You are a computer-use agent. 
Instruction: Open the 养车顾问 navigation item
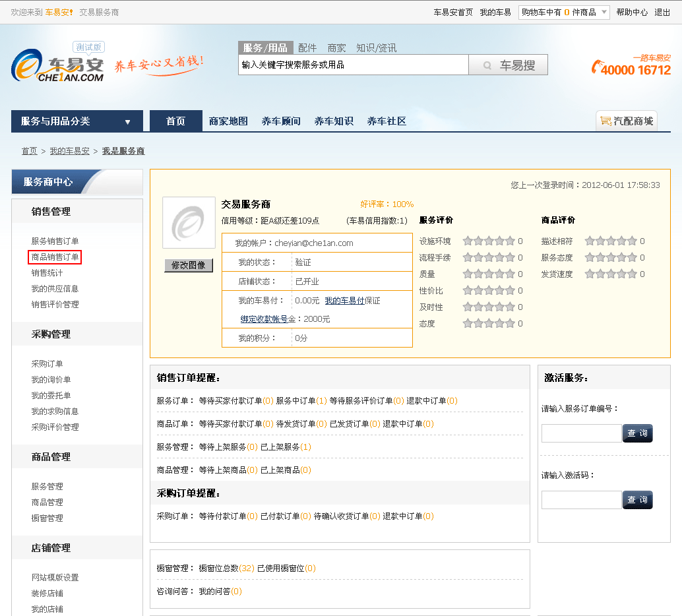click(x=281, y=121)
